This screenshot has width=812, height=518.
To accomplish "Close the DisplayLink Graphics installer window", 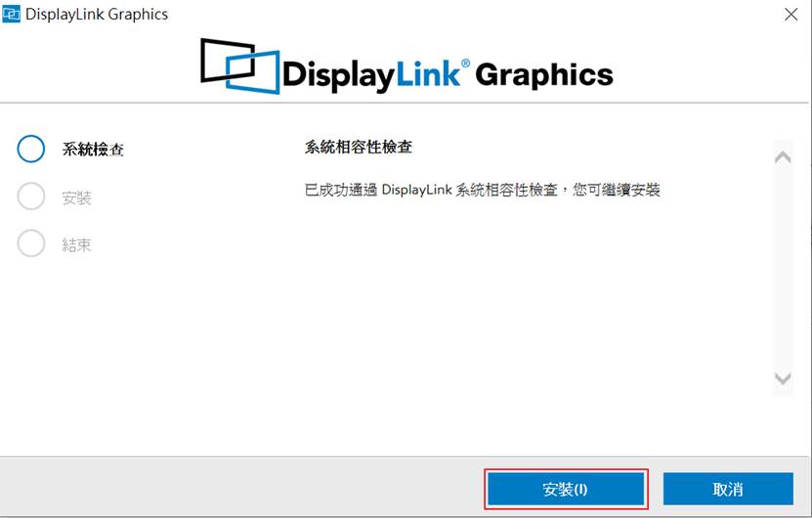I will (791, 15).
